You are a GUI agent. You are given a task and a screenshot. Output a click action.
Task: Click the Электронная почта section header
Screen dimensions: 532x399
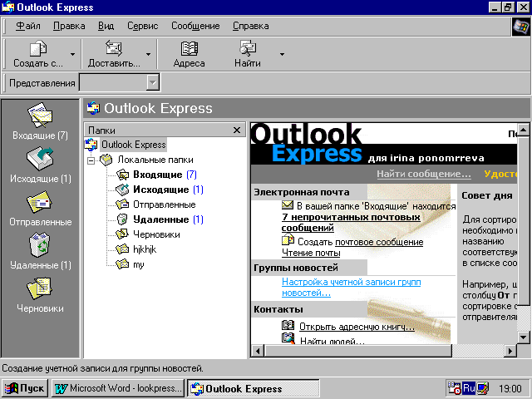pos(301,192)
